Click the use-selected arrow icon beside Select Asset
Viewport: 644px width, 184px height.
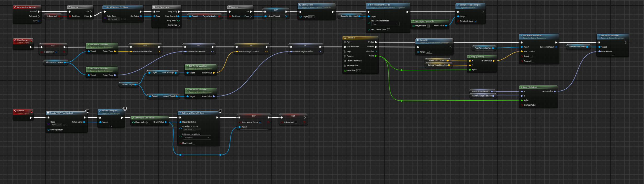tap(198, 129)
